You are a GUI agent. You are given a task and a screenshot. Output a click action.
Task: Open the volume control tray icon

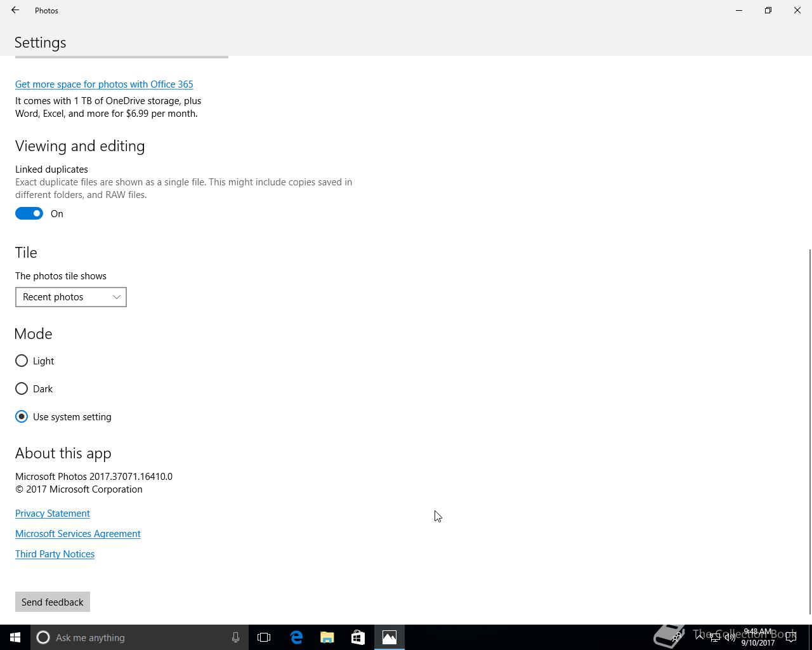[x=730, y=637]
